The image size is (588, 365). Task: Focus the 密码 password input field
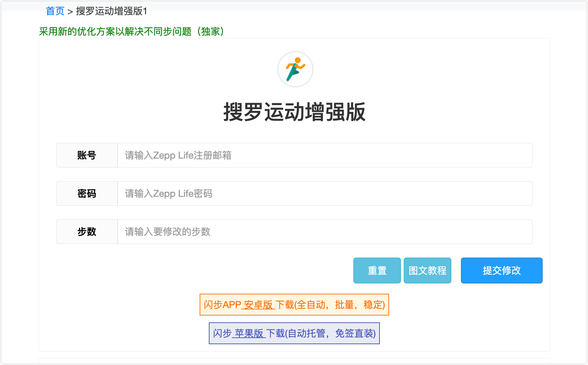point(324,193)
